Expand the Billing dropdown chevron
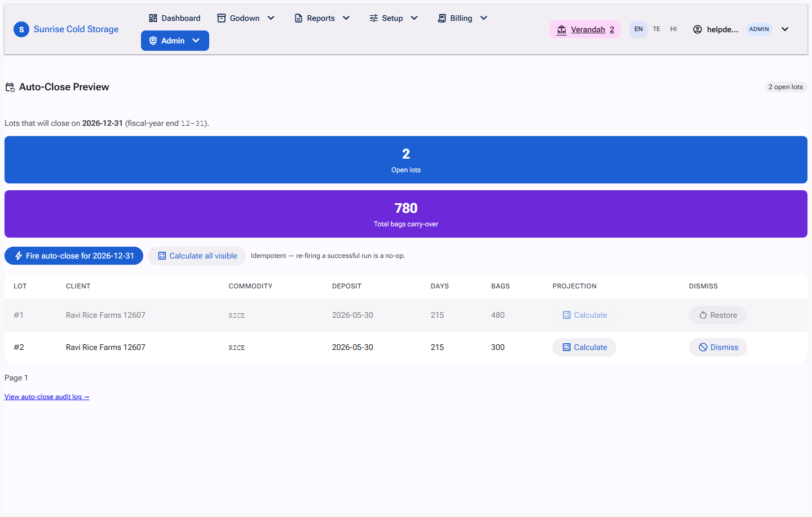 (483, 18)
